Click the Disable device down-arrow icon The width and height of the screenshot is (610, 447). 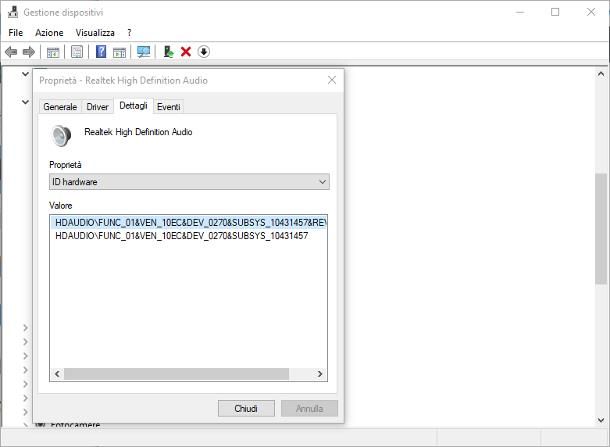[x=203, y=51]
